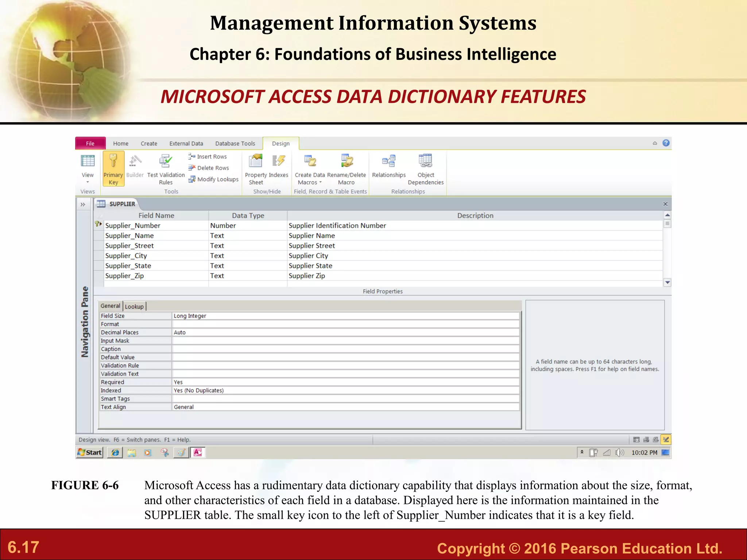Click the Format property field

tap(345, 324)
